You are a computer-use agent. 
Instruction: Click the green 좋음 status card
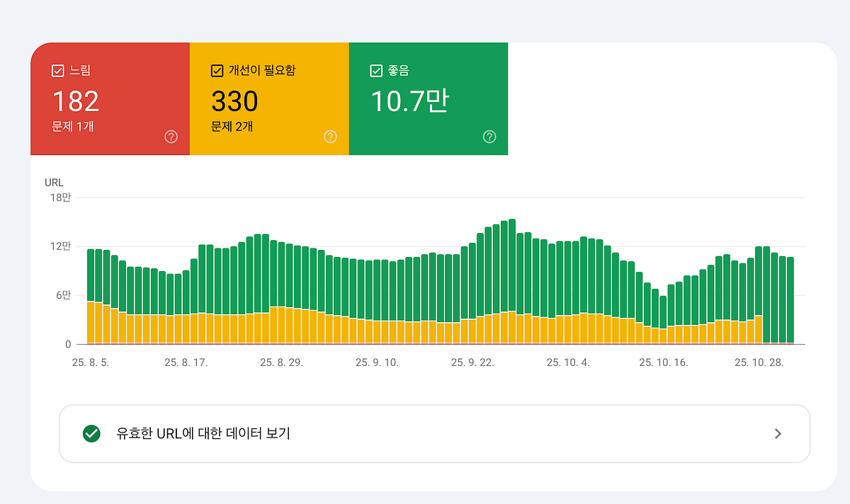click(x=429, y=99)
